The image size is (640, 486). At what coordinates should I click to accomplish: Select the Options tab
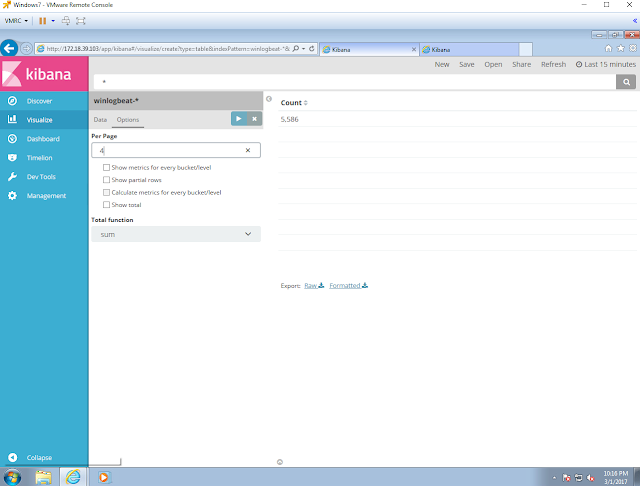pyautogui.click(x=128, y=120)
